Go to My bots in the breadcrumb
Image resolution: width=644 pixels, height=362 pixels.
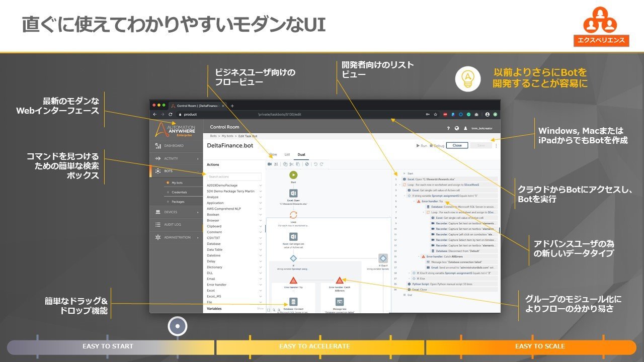pyautogui.click(x=227, y=136)
